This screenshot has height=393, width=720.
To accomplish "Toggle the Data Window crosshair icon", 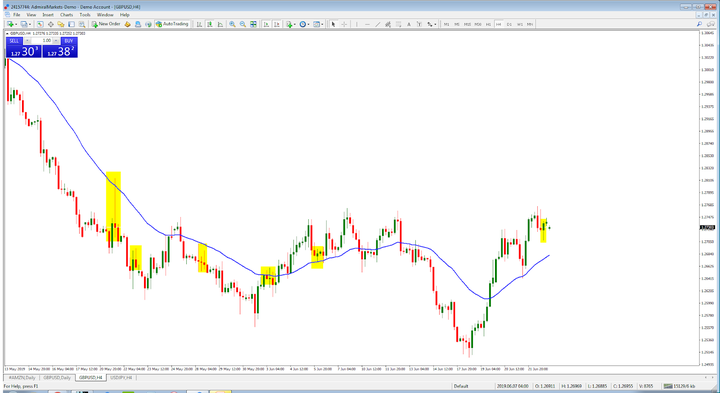I will point(51,24).
